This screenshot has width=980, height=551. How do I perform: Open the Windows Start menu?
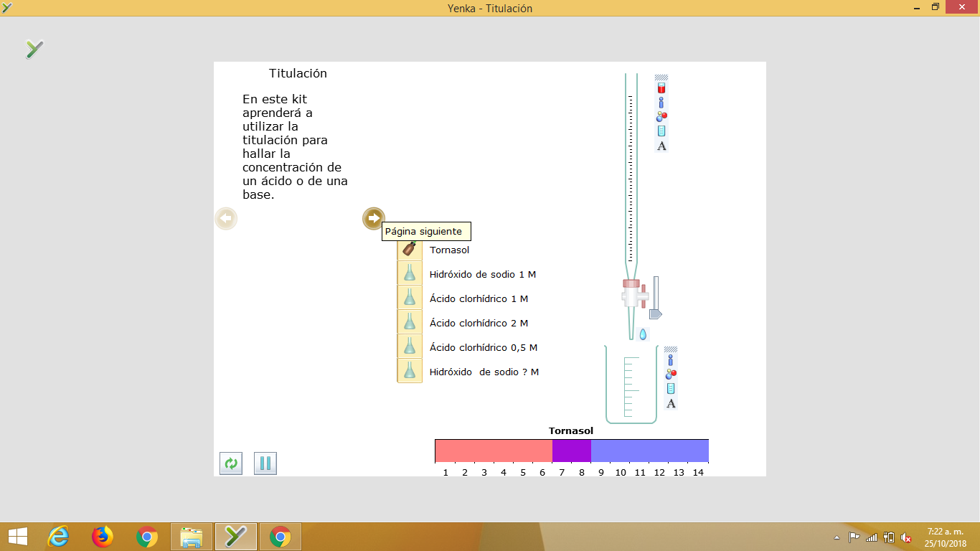[17, 537]
